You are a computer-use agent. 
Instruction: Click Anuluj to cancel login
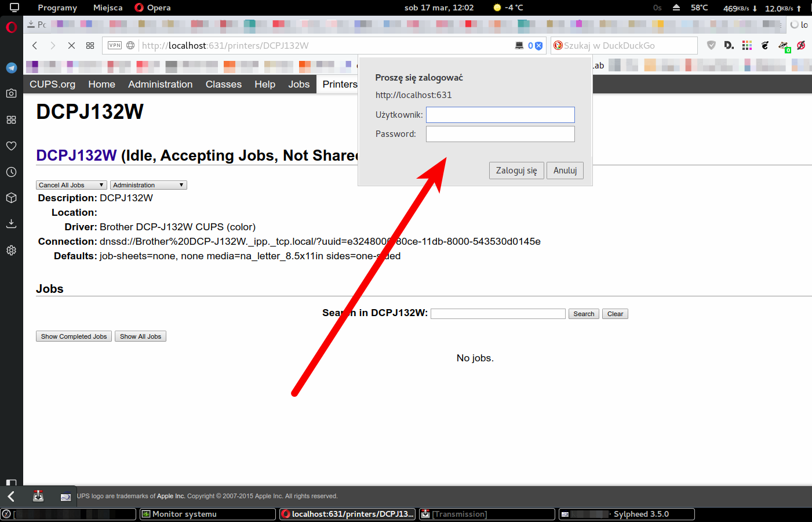565,171
